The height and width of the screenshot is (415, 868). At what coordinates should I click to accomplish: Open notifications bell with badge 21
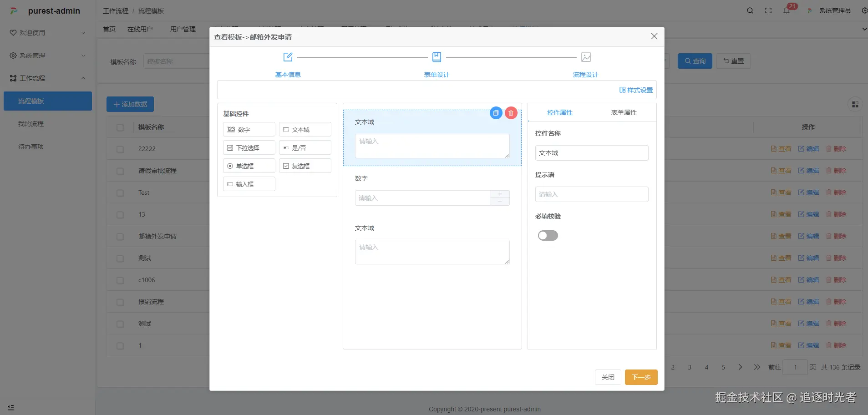tap(787, 10)
